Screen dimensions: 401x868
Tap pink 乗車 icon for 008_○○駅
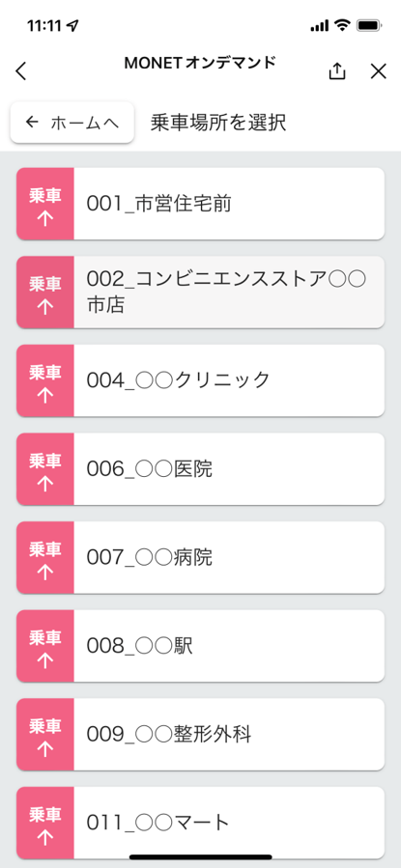point(45,646)
